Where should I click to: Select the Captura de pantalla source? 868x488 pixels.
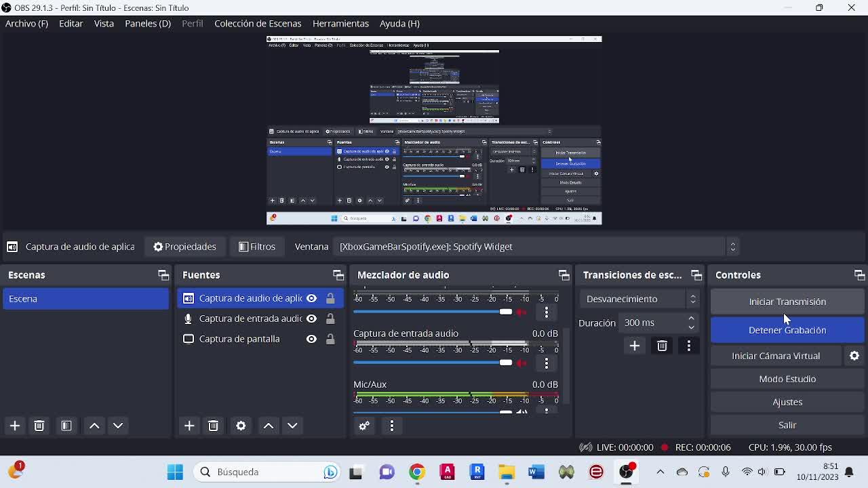click(x=239, y=339)
